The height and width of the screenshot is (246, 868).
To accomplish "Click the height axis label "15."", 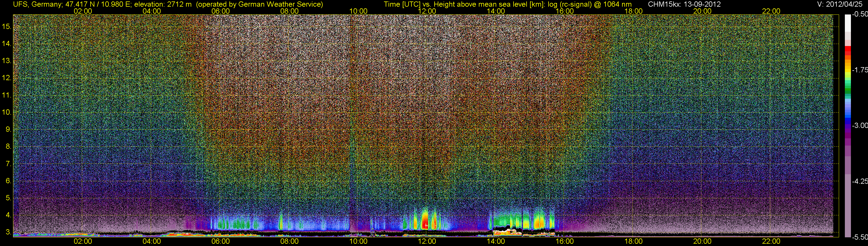I will point(7,26).
